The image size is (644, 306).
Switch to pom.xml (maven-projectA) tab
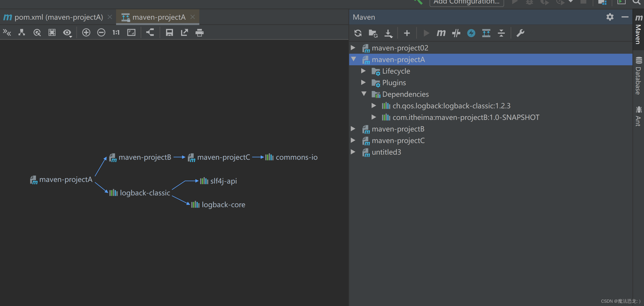click(x=59, y=17)
